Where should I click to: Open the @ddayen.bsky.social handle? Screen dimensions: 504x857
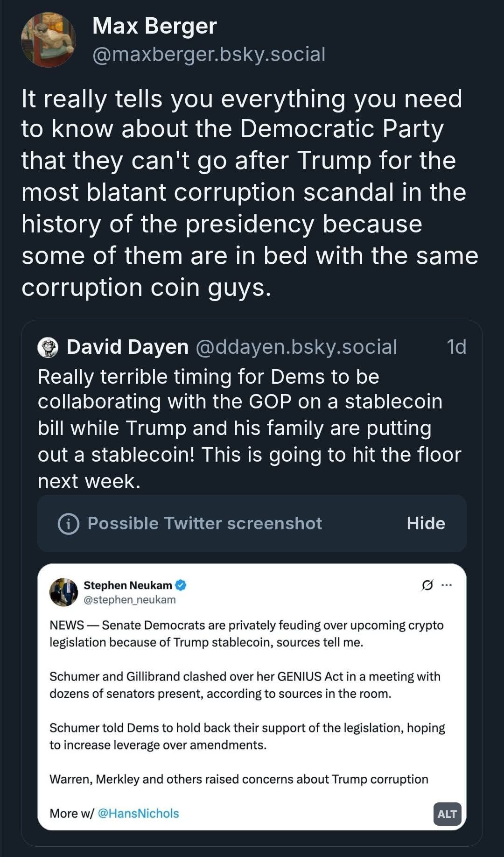(x=296, y=347)
